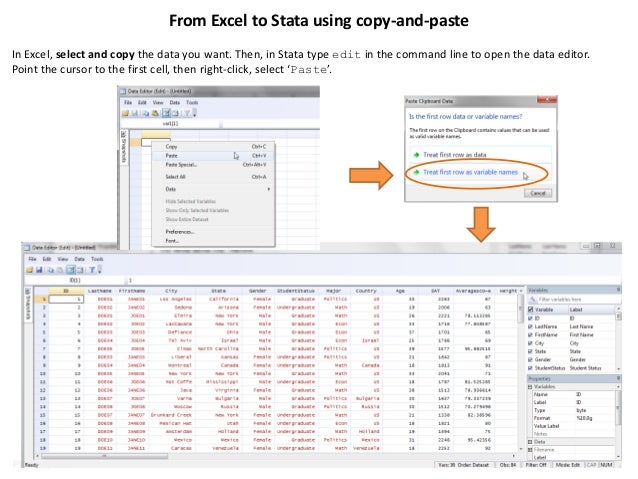The image size is (638, 479).
Task: Choose Paste Special from context menu
Action: (x=213, y=165)
